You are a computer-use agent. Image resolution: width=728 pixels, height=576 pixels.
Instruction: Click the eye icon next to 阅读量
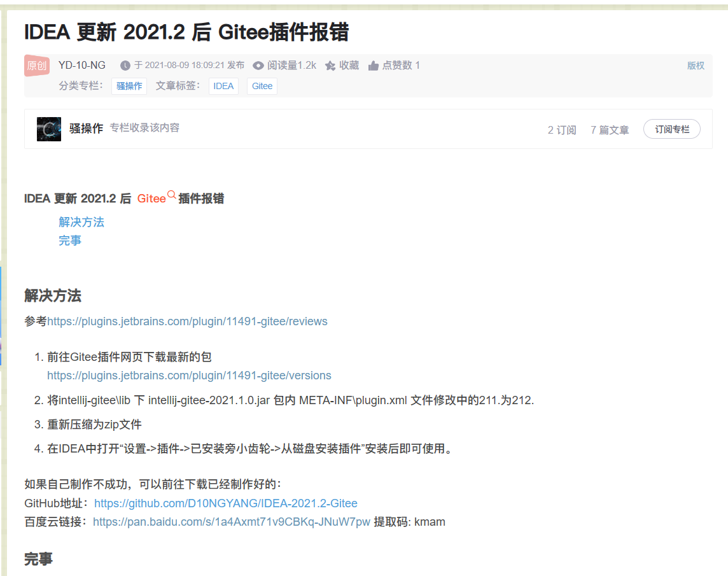pos(258,66)
